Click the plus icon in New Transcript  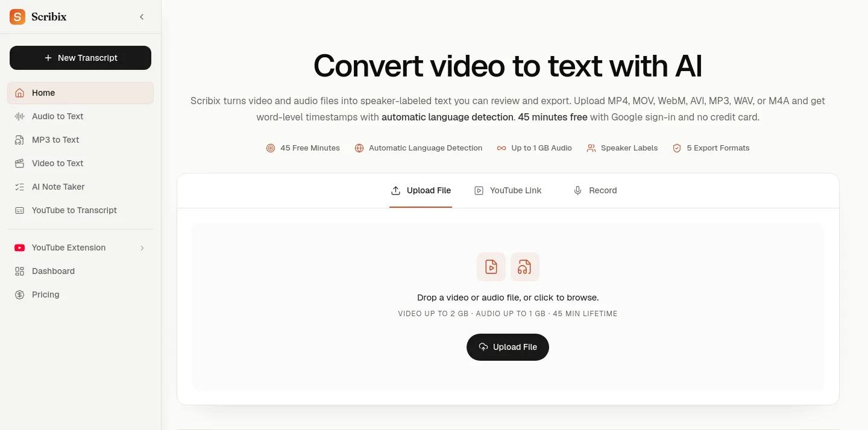coord(48,58)
